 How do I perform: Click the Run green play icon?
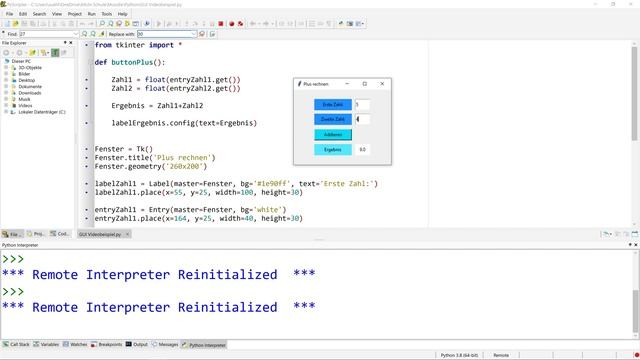pos(159,24)
